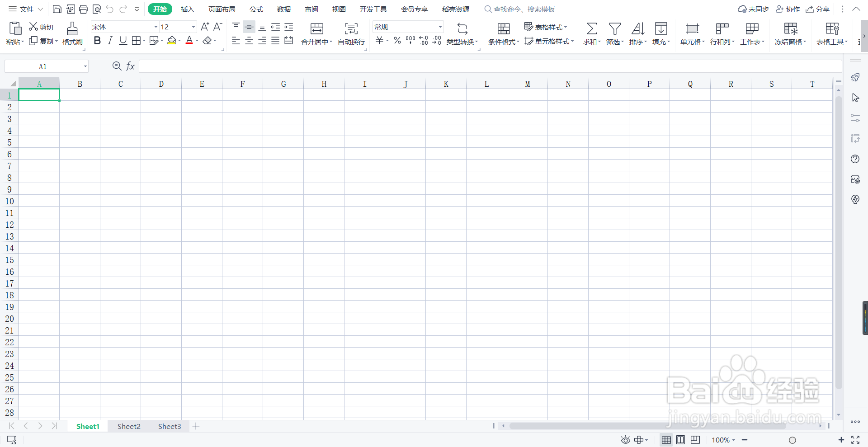The image size is (868, 447).
Task: Align text left in cell
Action: click(236, 41)
